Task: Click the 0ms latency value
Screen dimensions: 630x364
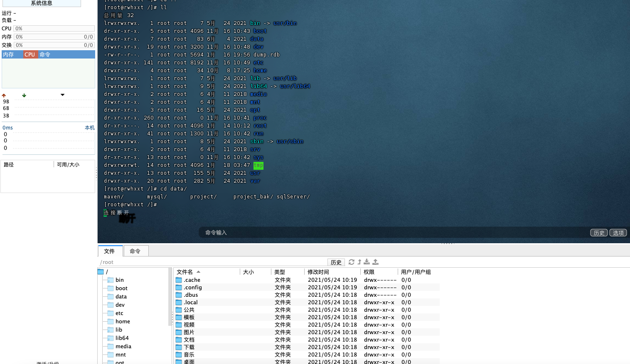Action: click(x=7, y=128)
